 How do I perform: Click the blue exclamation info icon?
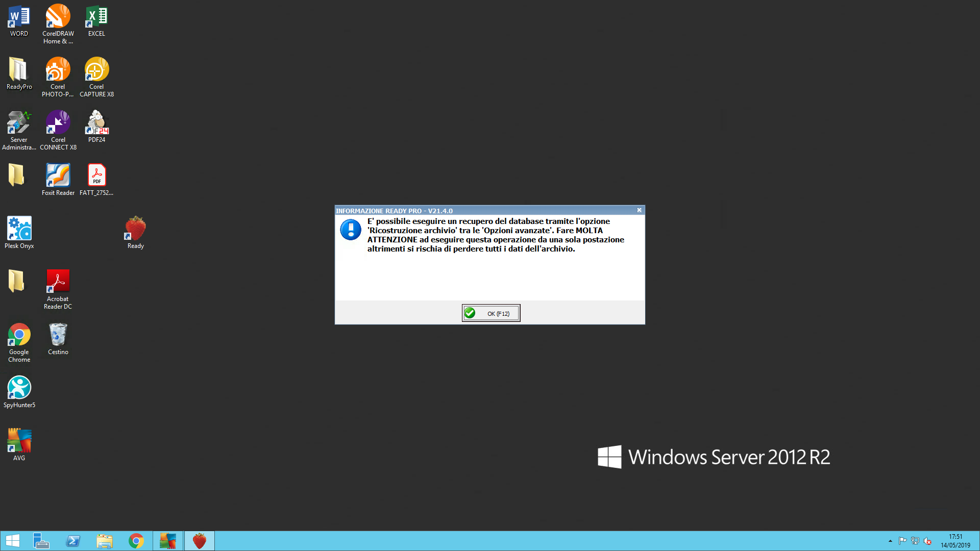point(351,230)
